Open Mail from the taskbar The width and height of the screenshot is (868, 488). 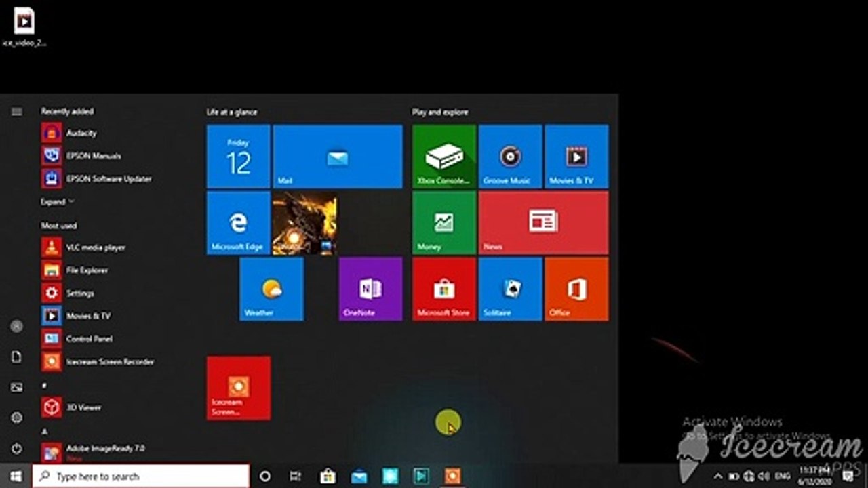[359, 476]
